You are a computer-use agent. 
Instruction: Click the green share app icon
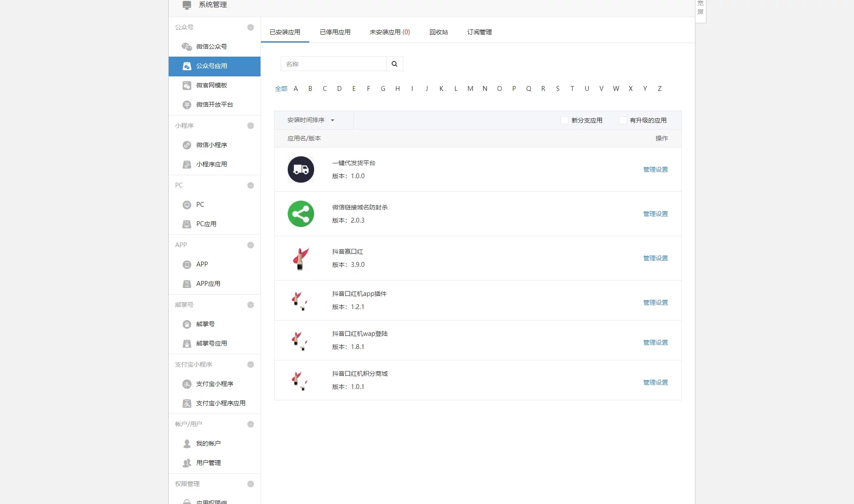point(300,214)
